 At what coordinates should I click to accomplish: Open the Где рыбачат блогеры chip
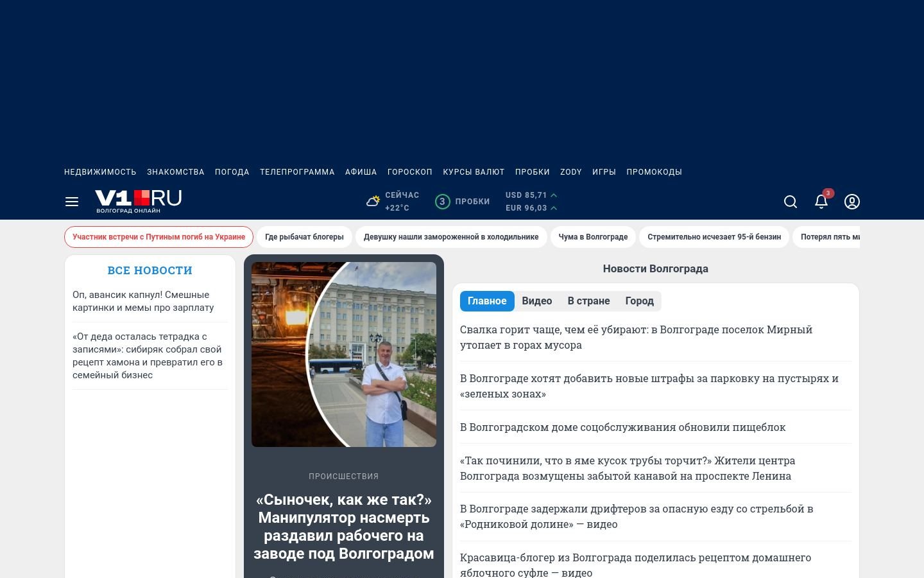pos(304,237)
